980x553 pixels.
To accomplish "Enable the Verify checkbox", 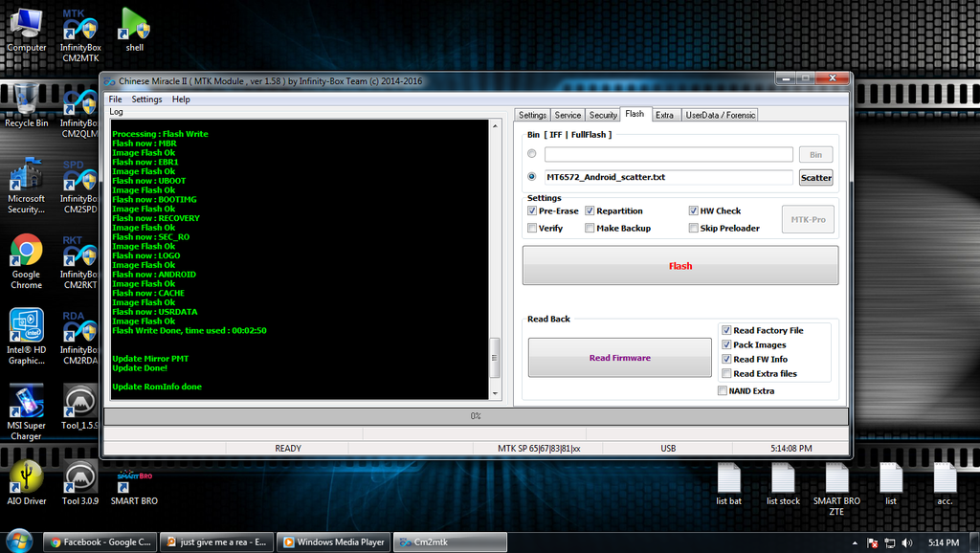I will (x=532, y=228).
